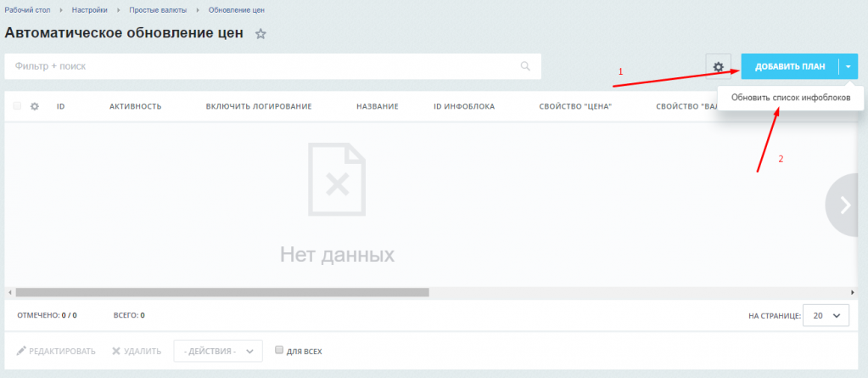Open rows per page dropdown showing 20
The image size is (868, 378).
pyautogui.click(x=826, y=315)
